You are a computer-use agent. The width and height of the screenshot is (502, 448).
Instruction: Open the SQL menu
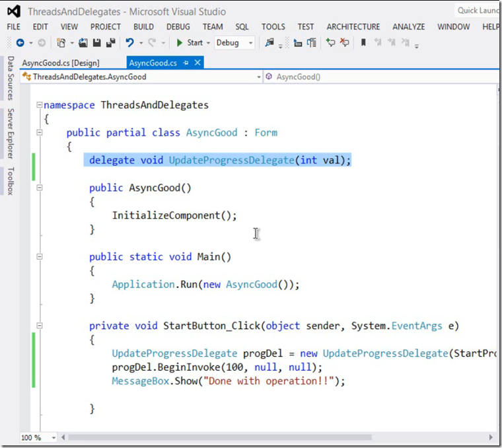[x=242, y=26]
